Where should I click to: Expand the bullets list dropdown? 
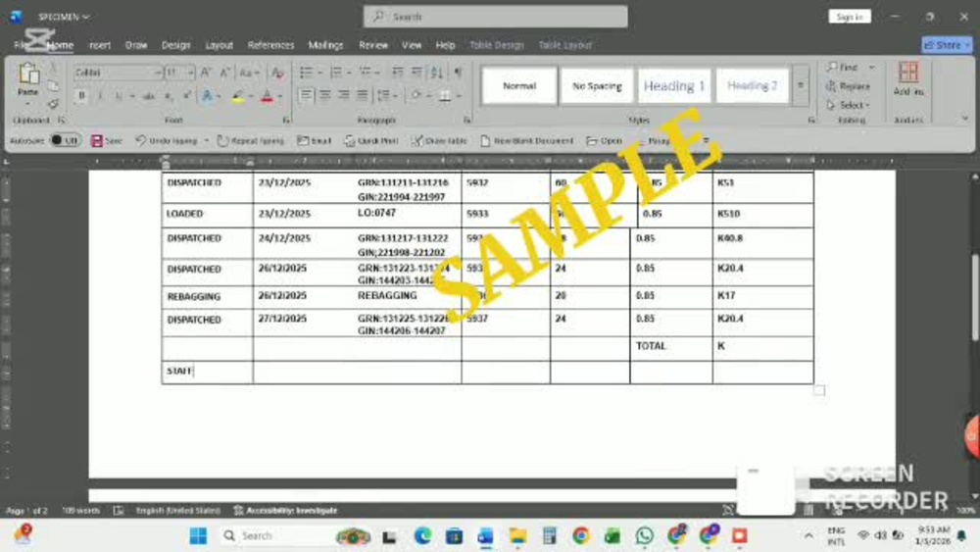[x=320, y=73]
